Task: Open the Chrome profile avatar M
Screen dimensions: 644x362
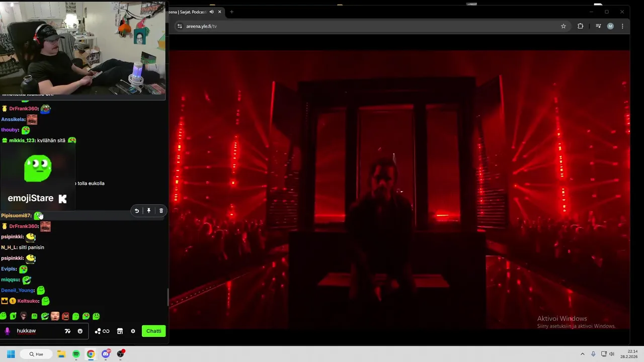Action: click(610, 26)
